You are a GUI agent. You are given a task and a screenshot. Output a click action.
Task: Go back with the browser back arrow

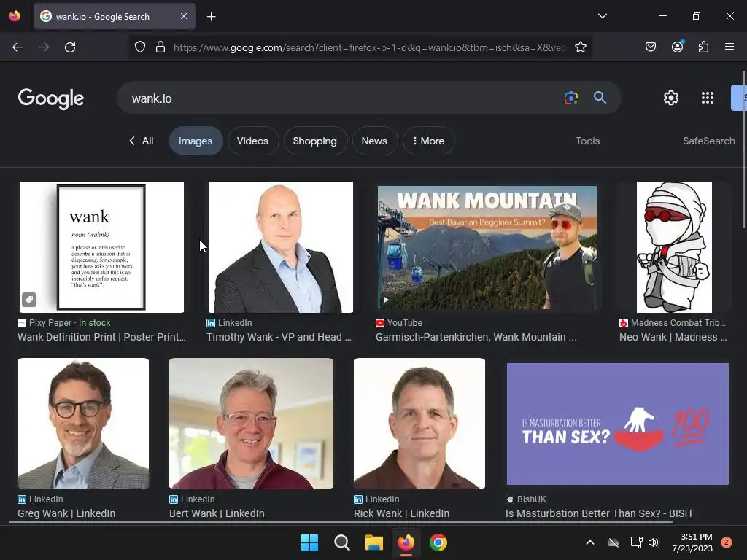click(x=18, y=47)
